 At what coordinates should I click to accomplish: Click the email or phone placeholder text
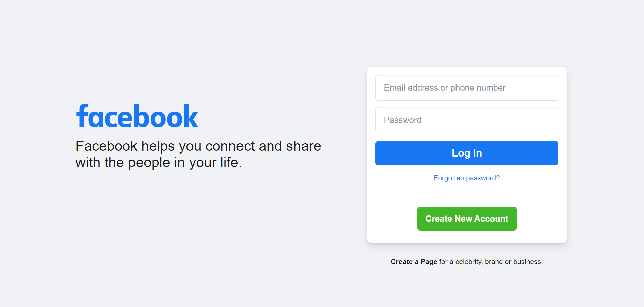[x=444, y=88]
